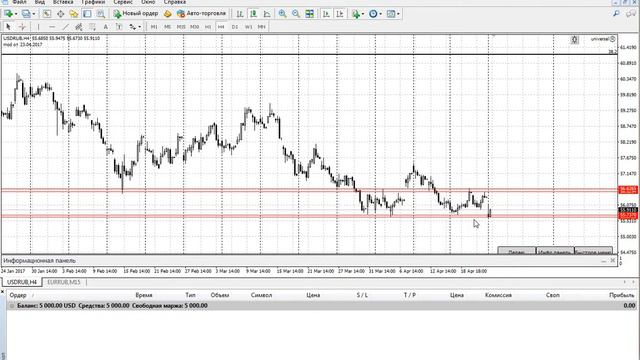Open the Сервис menu
This screenshot has height=360, width=640.
[123, 2]
